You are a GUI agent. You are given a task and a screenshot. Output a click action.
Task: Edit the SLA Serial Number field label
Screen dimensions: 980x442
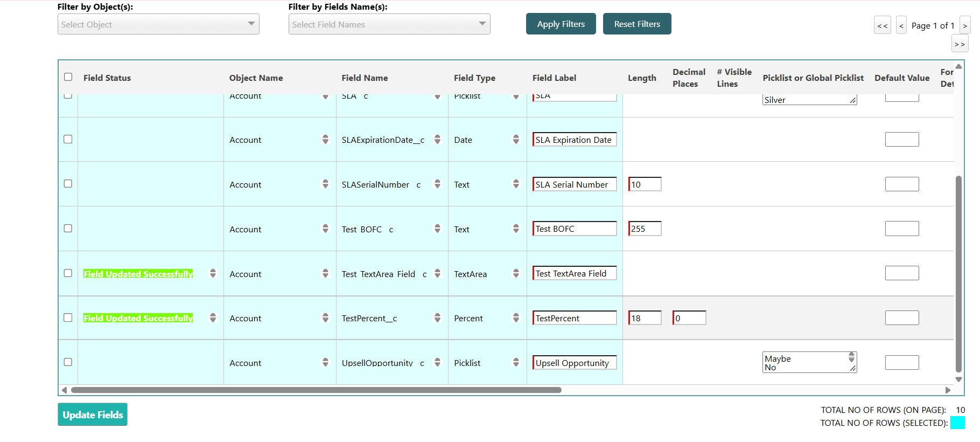point(575,184)
